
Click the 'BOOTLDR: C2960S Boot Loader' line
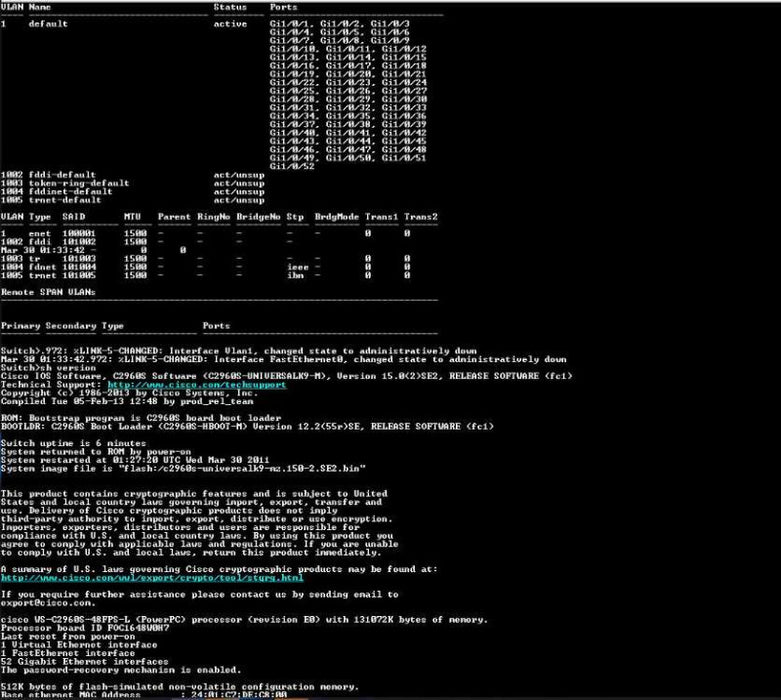[x=247, y=426]
